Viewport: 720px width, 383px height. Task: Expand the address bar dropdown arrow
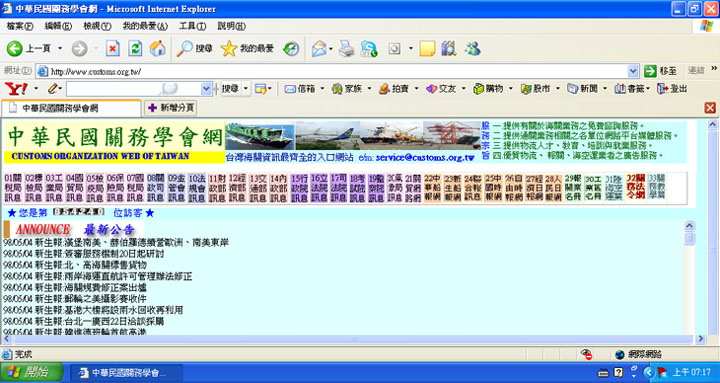coord(633,71)
